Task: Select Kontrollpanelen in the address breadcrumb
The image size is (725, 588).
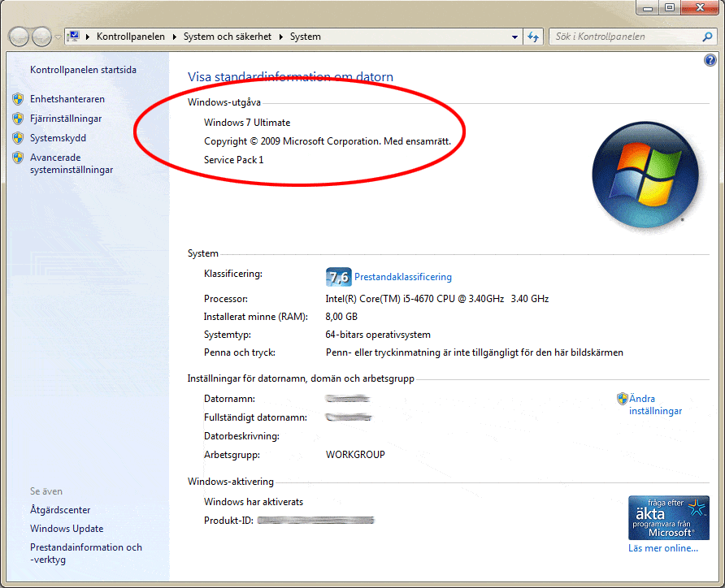Action: pos(130,37)
